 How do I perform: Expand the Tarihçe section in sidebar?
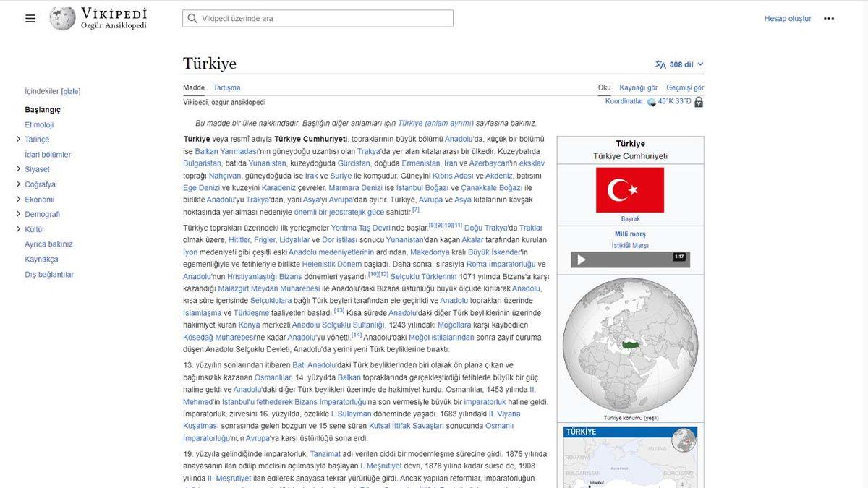pos(18,140)
